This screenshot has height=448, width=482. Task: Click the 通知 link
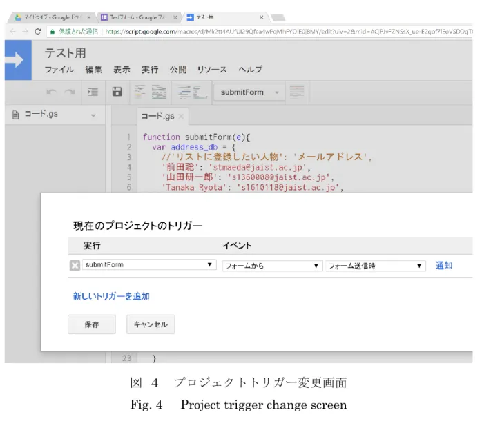point(444,266)
